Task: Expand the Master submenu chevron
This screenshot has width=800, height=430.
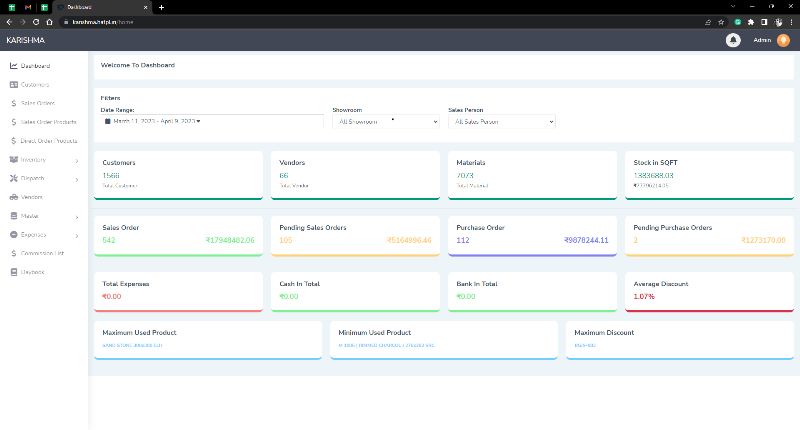Action: [77, 217]
